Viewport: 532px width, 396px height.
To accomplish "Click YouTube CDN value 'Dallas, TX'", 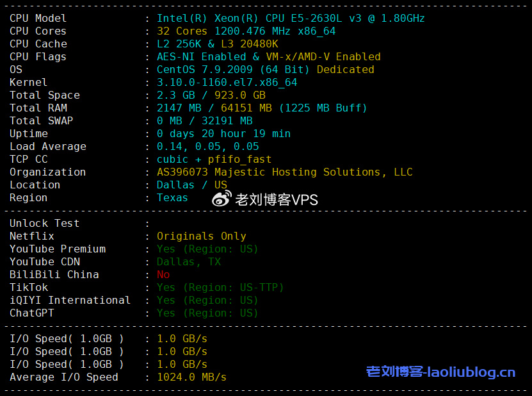I will coord(189,262).
